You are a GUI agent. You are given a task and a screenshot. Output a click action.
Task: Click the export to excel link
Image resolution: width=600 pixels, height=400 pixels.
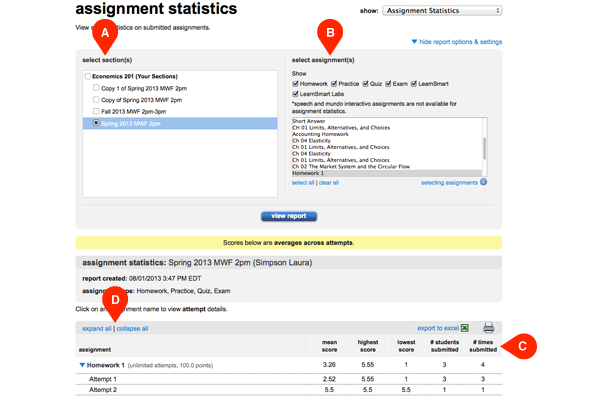point(437,328)
